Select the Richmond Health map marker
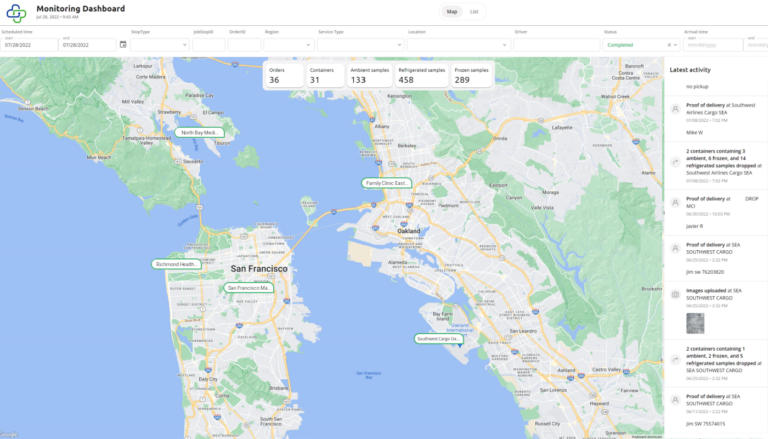 click(177, 264)
